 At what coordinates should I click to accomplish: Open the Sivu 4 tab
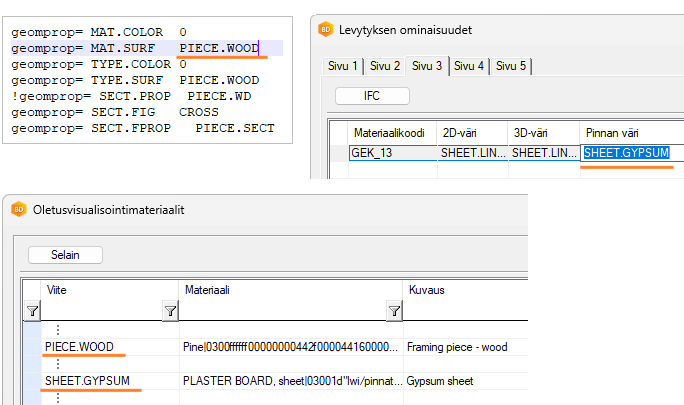[x=468, y=66]
